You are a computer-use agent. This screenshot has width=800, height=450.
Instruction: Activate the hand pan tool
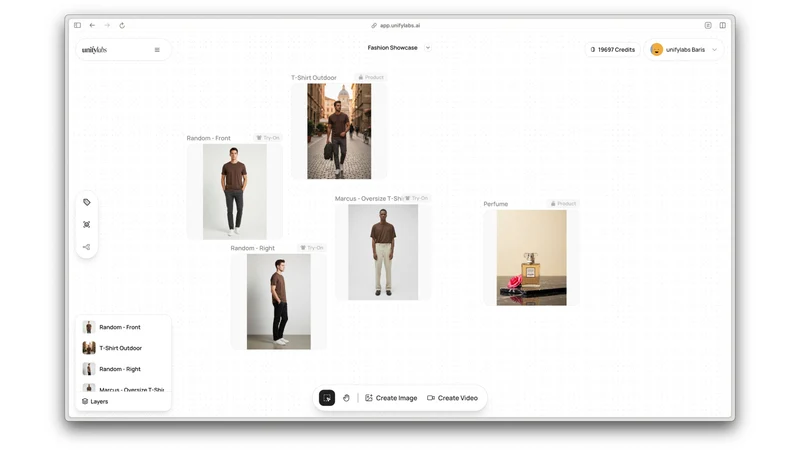coord(346,398)
